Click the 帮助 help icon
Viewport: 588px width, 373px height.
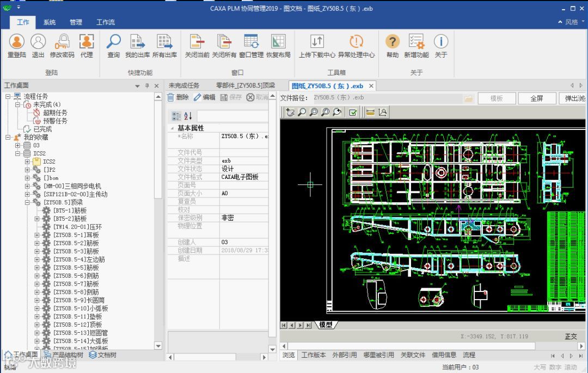pos(392,46)
